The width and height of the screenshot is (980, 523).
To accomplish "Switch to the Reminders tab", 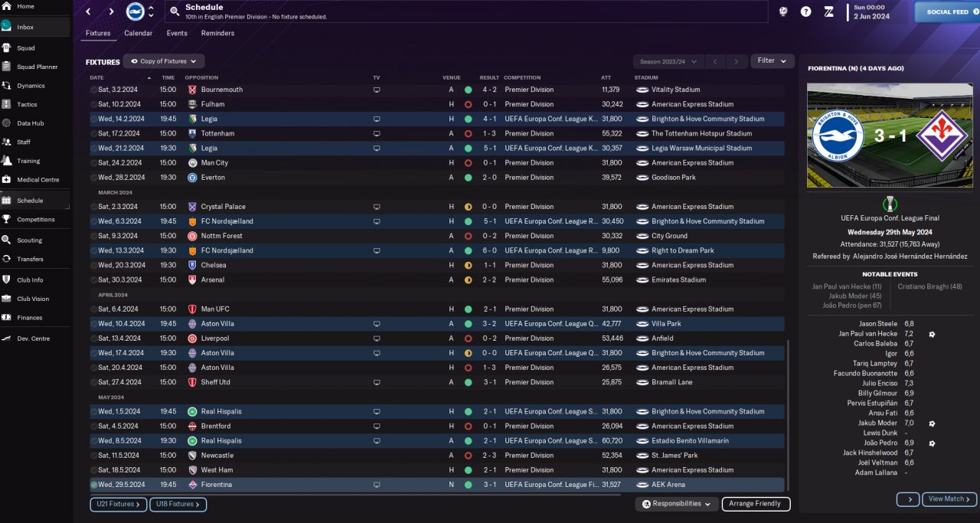I will [217, 33].
